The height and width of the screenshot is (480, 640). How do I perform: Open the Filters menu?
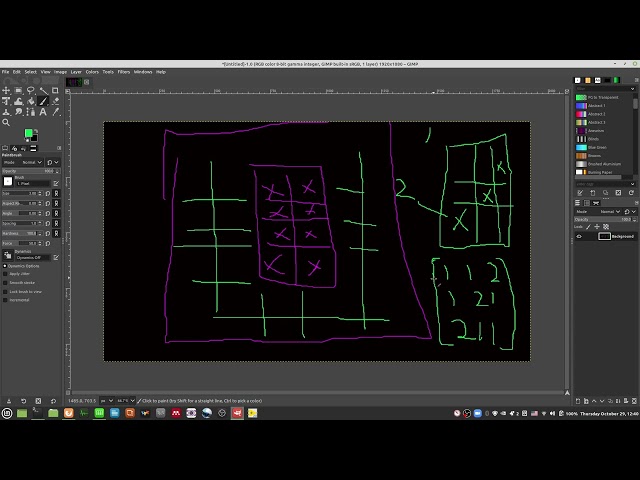coord(124,72)
